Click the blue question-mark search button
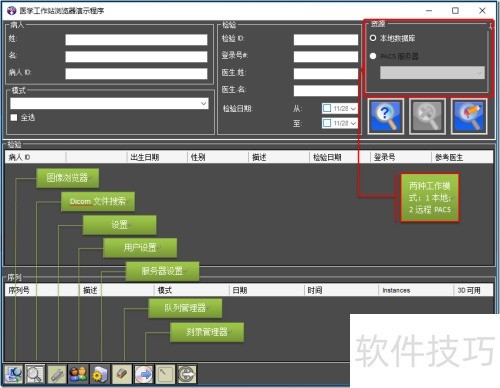The width and height of the screenshot is (500, 388). pos(386,116)
